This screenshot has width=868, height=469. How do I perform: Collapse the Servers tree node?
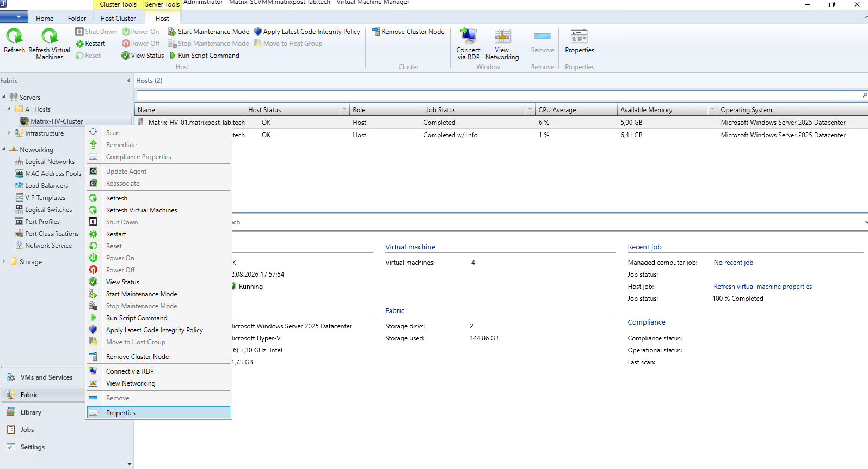4,97
